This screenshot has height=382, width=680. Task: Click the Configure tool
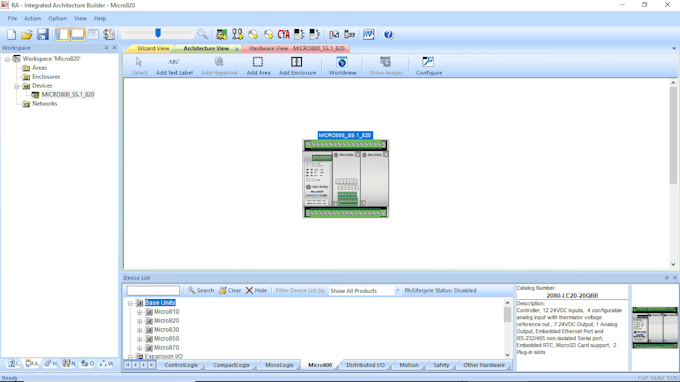click(429, 66)
